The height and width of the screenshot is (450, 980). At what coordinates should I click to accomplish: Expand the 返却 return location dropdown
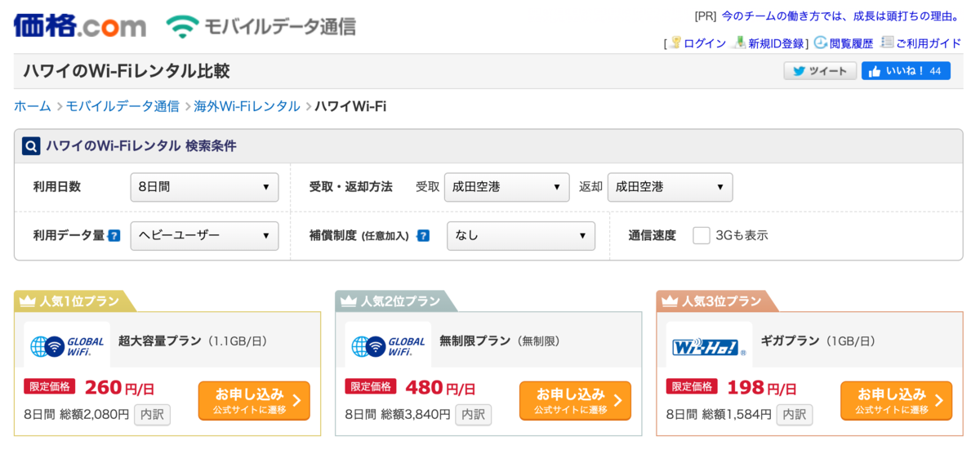(670, 187)
